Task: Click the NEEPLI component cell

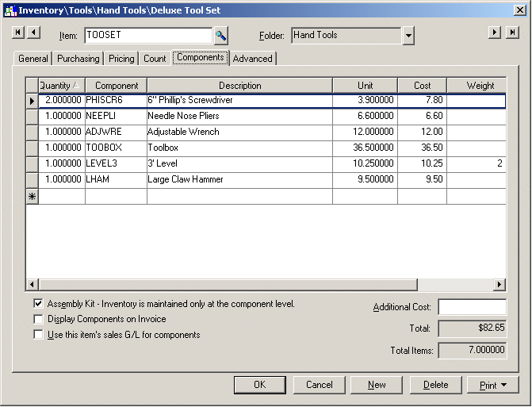Action: coord(116,117)
